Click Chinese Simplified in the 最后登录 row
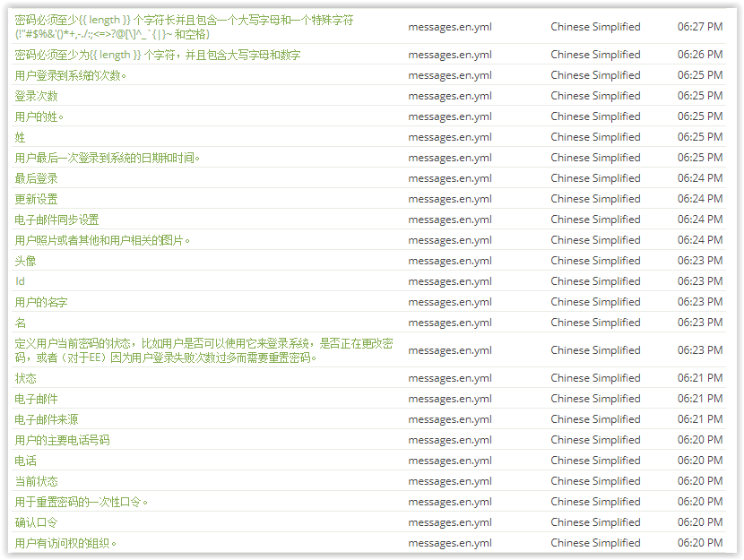The height and width of the screenshot is (560, 744). click(595, 179)
